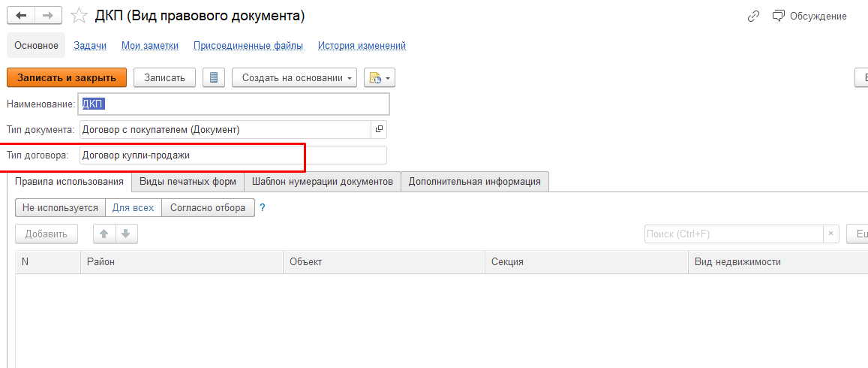Select the 'Согласно отбора' option
868x368 pixels.
(208, 207)
